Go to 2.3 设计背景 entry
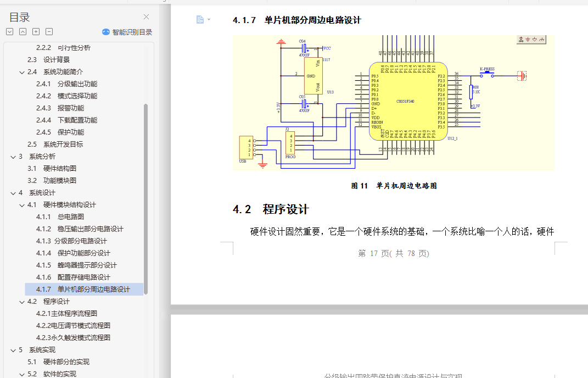The width and height of the screenshot is (588, 378). [48, 60]
